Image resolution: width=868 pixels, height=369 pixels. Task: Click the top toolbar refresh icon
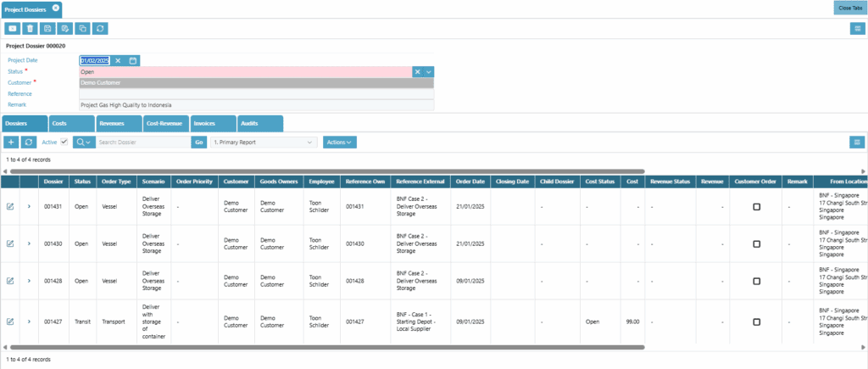101,29
